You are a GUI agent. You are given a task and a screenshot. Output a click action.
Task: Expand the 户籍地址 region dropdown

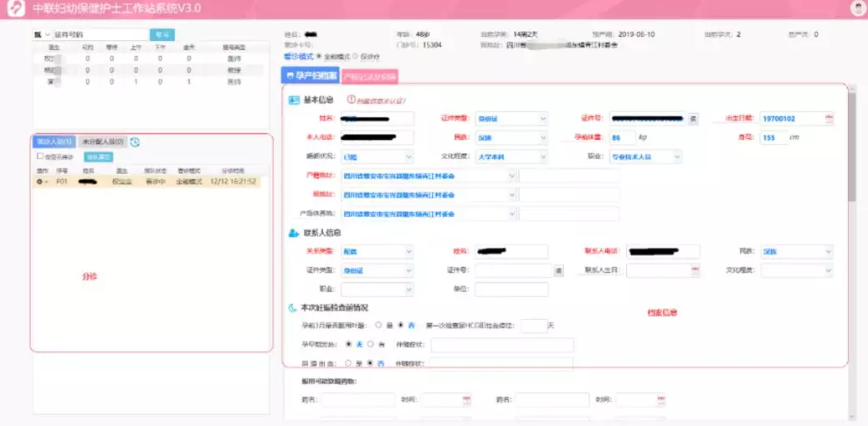tap(429, 176)
